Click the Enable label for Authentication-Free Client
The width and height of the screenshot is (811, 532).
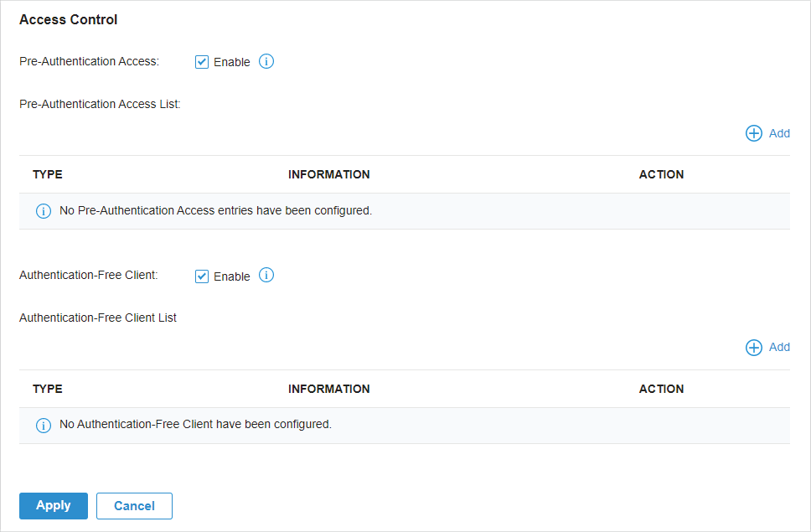[232, 276]
